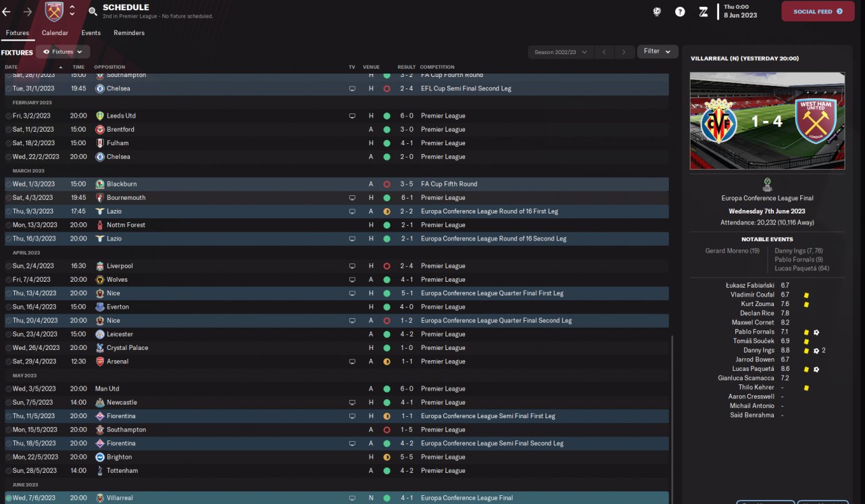Click the Newcastle badge icon
This screenshot has height=504, width=865.
coord(100,402)
